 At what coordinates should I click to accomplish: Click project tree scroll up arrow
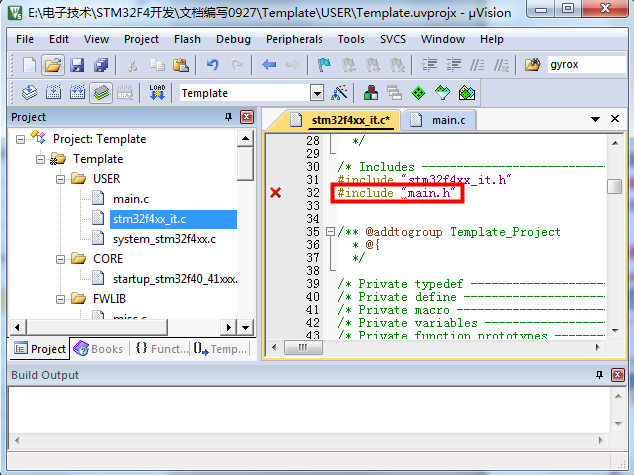point(245,139)
